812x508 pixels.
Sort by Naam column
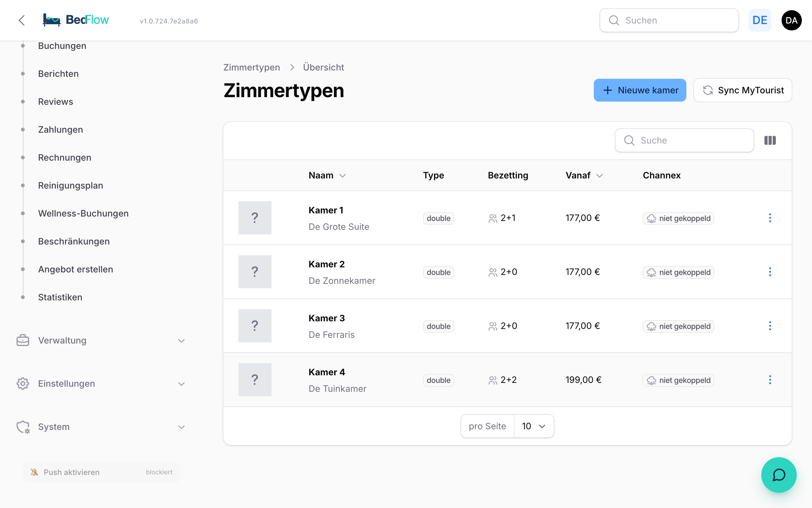click(327, 175)
